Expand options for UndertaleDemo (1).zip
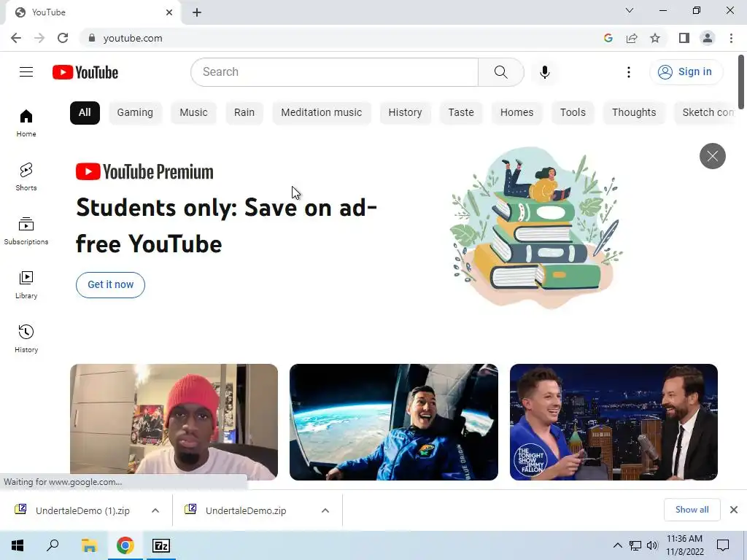Viewport: 747px width, 560px height. pyautogui.click(x=155, y=510)
